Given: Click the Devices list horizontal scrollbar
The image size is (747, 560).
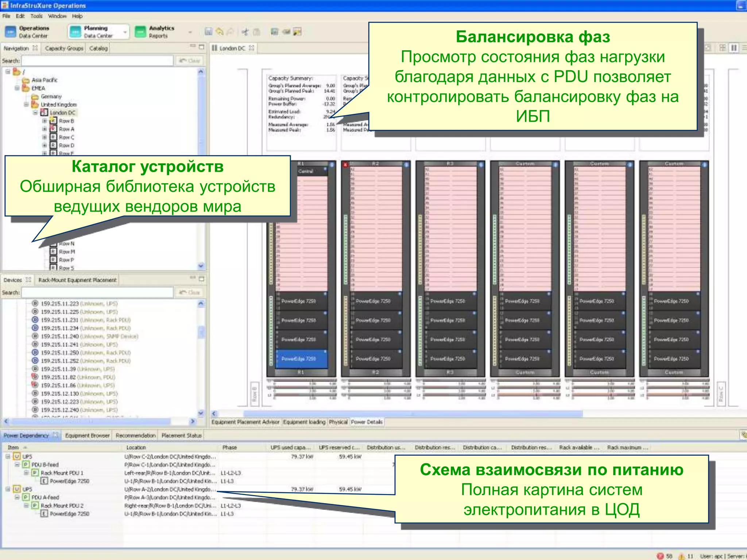Looking at the screenshot, I should point(91,421).
